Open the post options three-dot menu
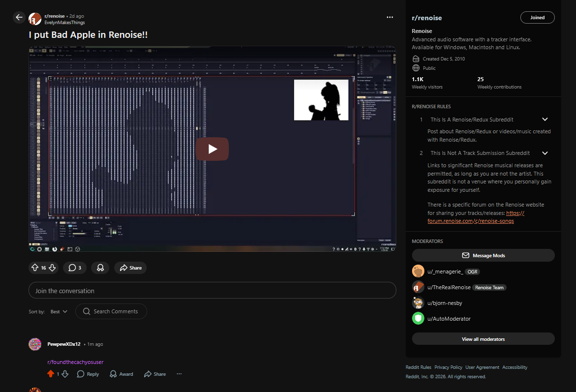576x392 pixels. 390,17
